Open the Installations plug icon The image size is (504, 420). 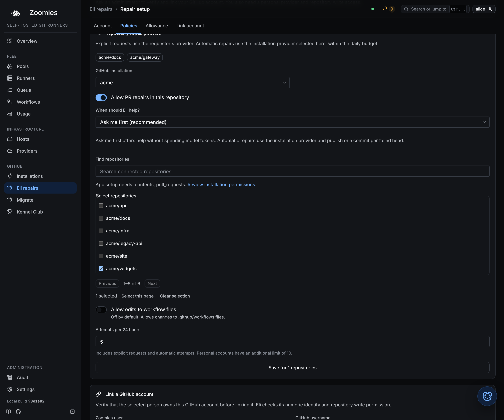(10, 176)
